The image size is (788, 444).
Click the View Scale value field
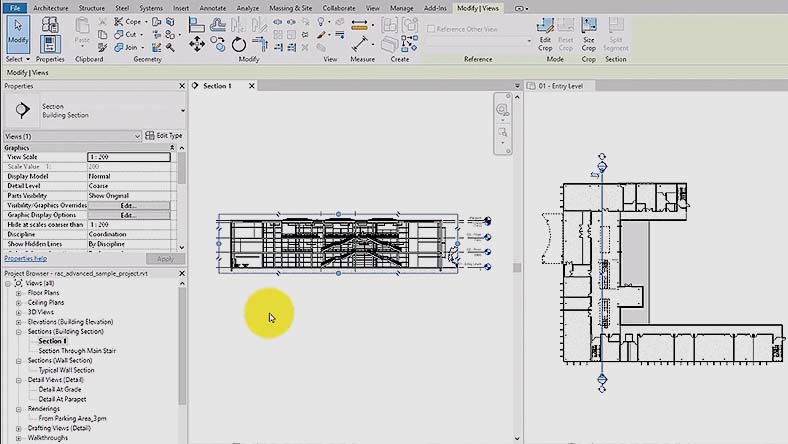tap(128, 157)
